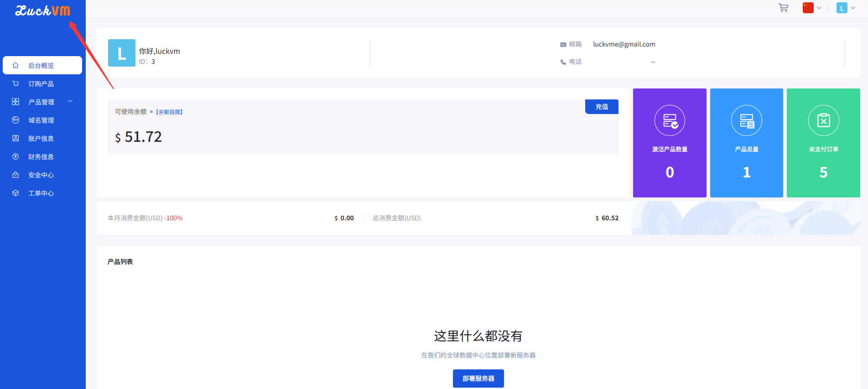Click the L user avatar in header
The width and height of the screenshot is (868, 389).
[842, 8]
